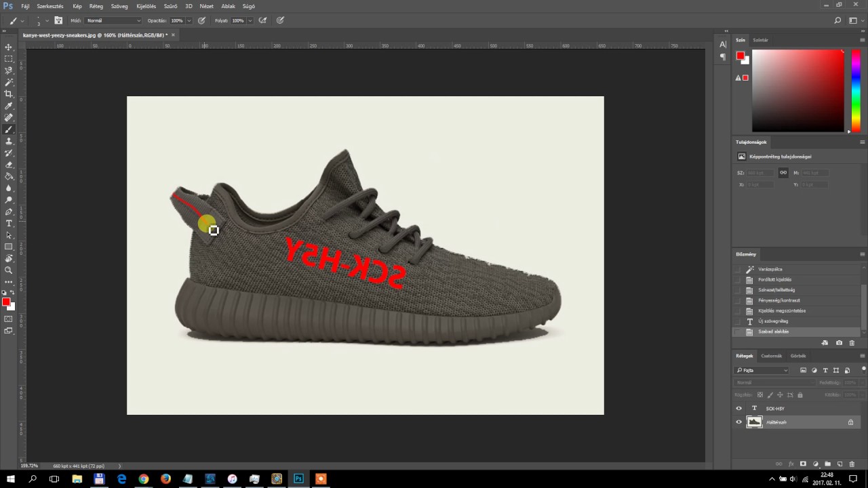
Task: Toggle link width and height
Action: [783, 173]
